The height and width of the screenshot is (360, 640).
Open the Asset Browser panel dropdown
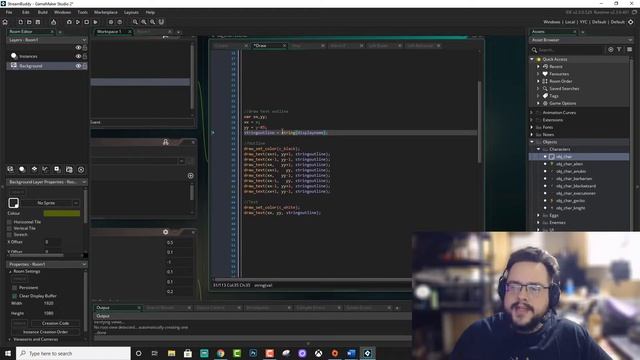[630, 40]
